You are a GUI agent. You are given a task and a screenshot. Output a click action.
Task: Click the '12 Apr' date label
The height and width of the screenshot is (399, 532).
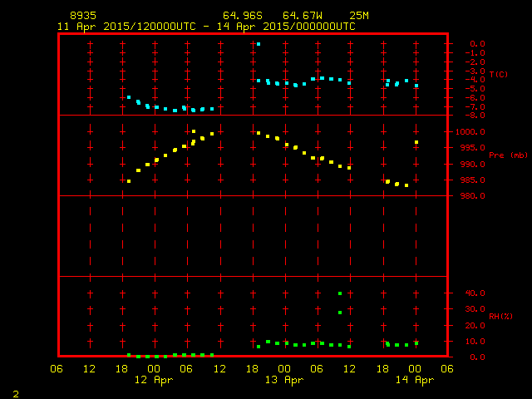(x=154, y=380)
